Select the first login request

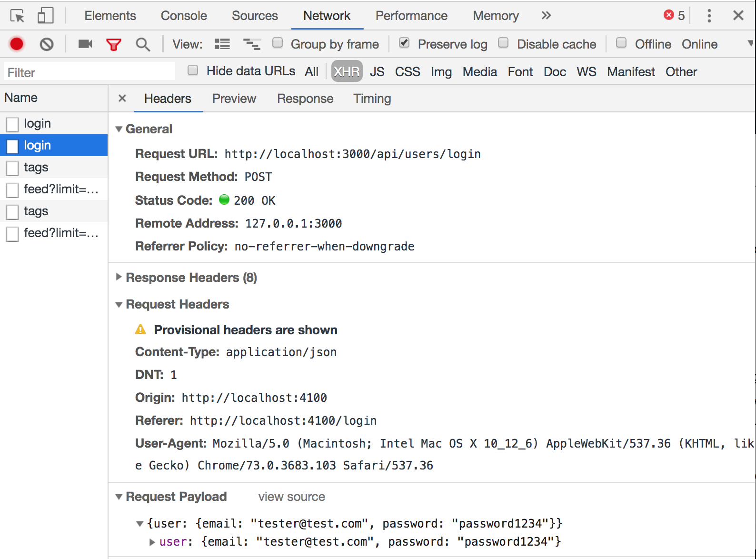pyautogui.click(x=54, y=123)
